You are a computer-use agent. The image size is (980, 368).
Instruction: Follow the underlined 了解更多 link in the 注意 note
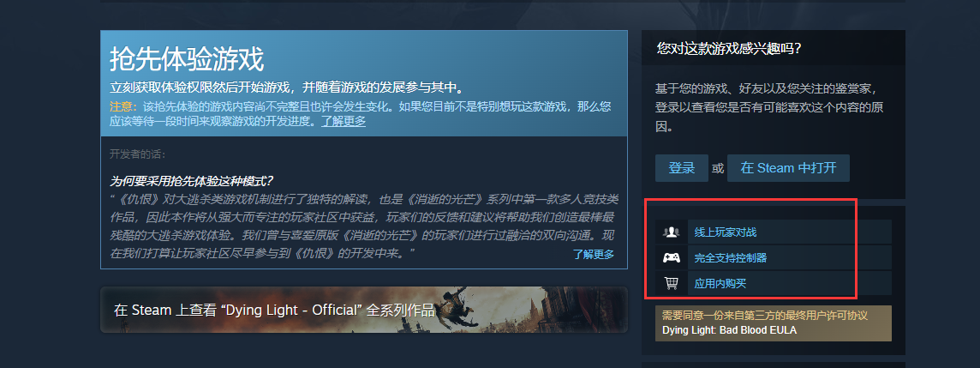344,122
